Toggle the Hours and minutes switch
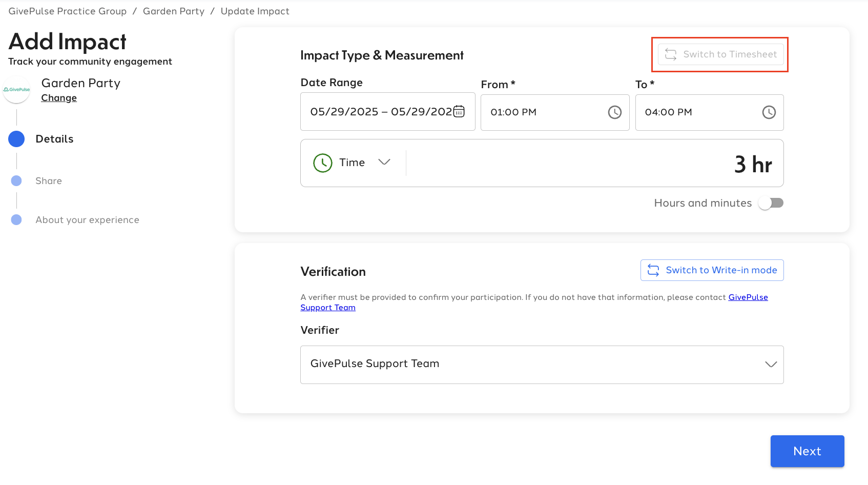Viewport: 868px width, 485px height. (771, 203)
